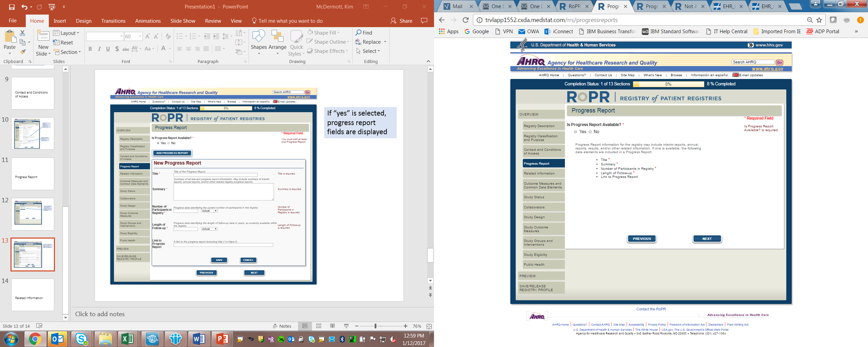
Task: Toggle Underline formatting
Action: point(108,49)
